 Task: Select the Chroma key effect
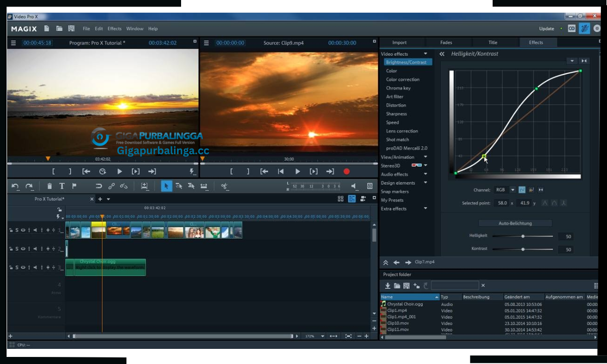tap(398, 88)
